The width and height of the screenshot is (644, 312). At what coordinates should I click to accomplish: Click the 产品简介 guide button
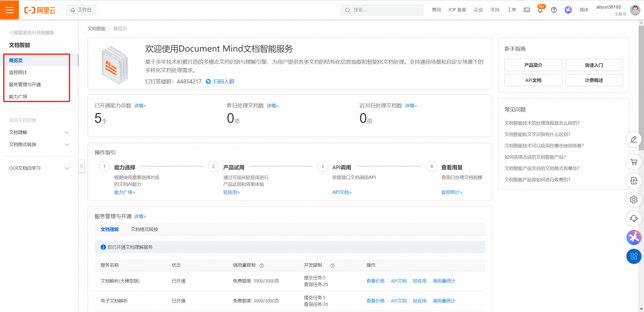(x=533, y=65)
